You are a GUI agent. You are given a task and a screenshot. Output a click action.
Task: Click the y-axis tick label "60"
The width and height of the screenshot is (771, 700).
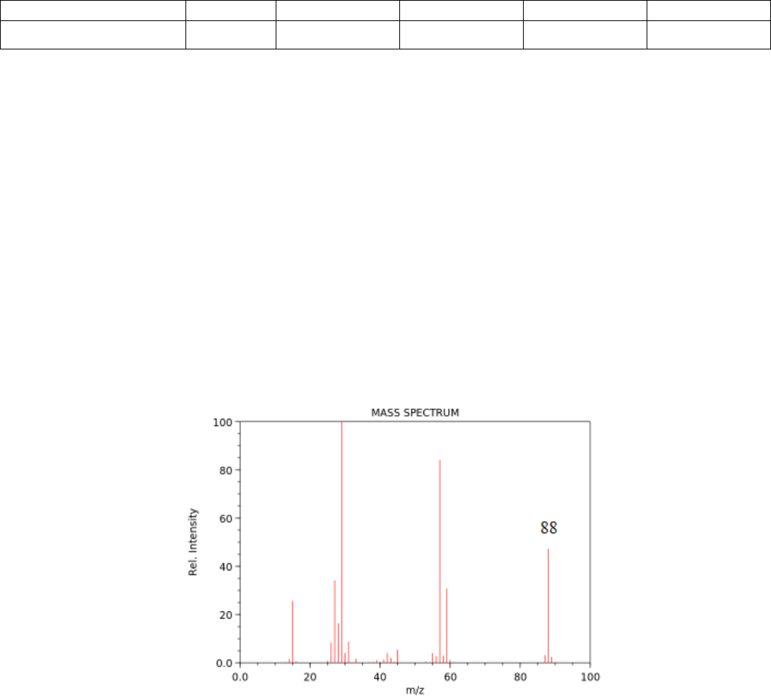tap(226, 518)
